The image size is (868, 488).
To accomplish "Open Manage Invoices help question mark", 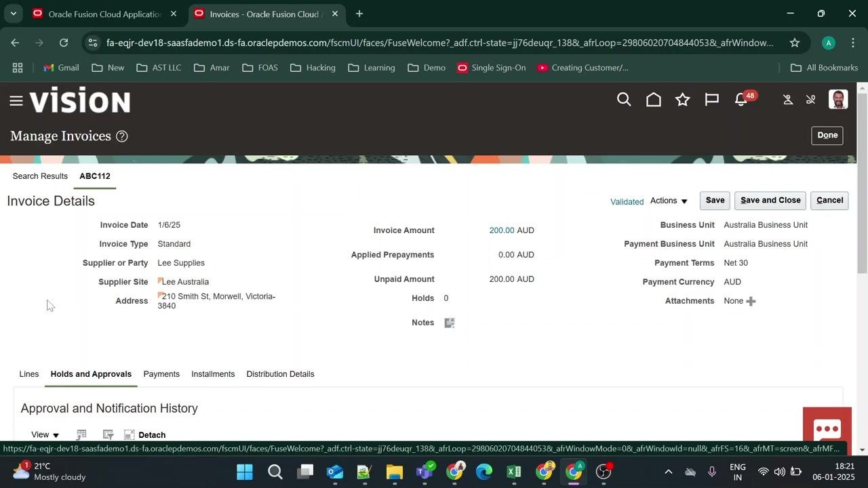I will pos(121,136).
